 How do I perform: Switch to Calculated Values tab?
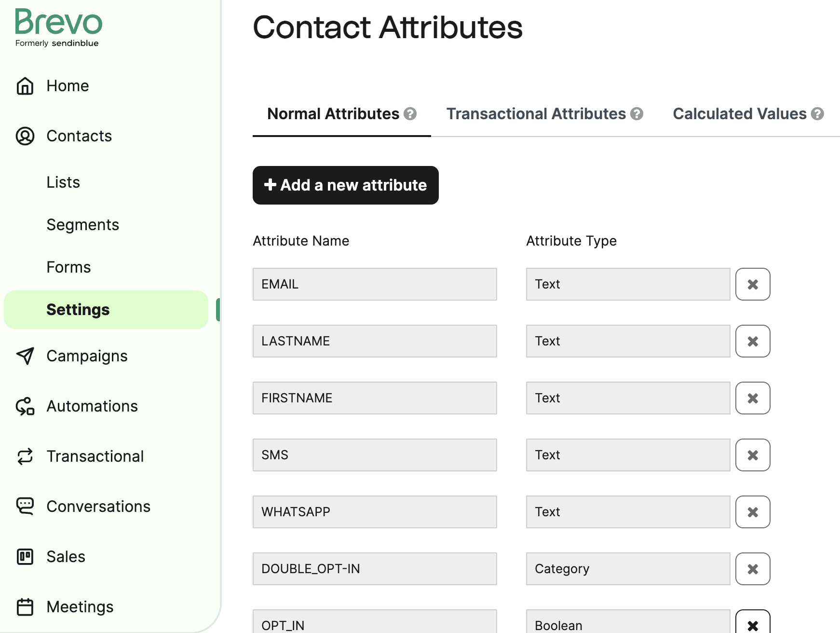pos(739,114)
